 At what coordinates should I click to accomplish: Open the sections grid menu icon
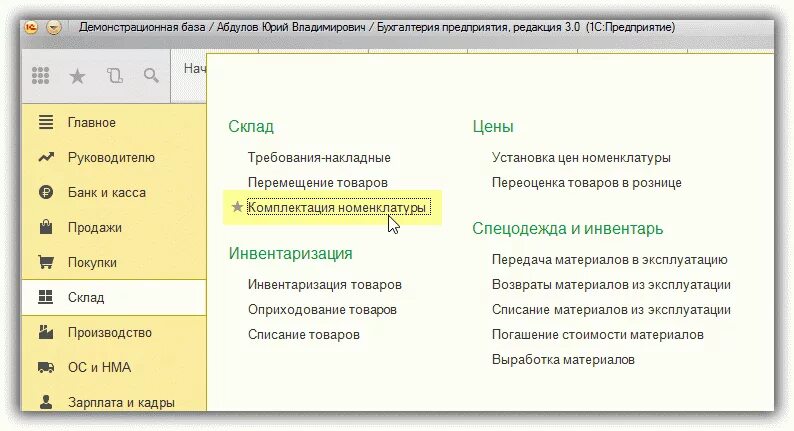[41, 76]
